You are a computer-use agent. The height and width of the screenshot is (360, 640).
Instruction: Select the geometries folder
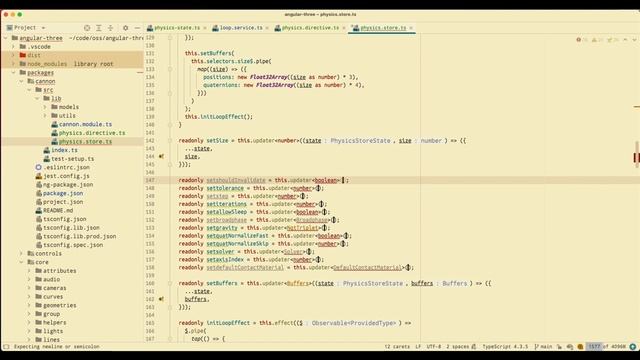click(x=60, y=305)
